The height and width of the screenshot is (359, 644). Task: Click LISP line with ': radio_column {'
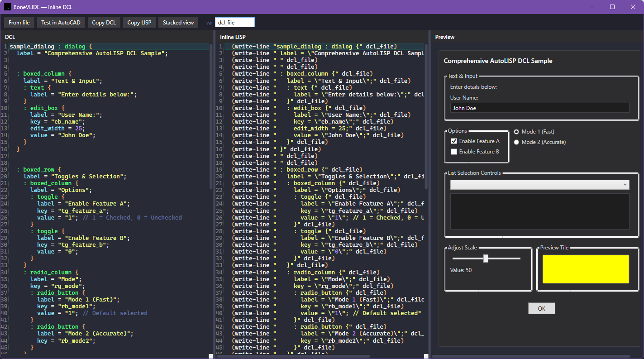(x=305, y=272)
